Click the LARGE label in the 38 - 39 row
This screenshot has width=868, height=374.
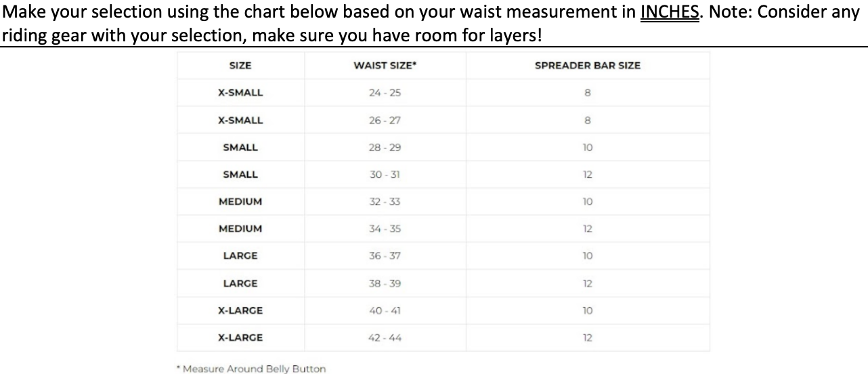[240, 283]
